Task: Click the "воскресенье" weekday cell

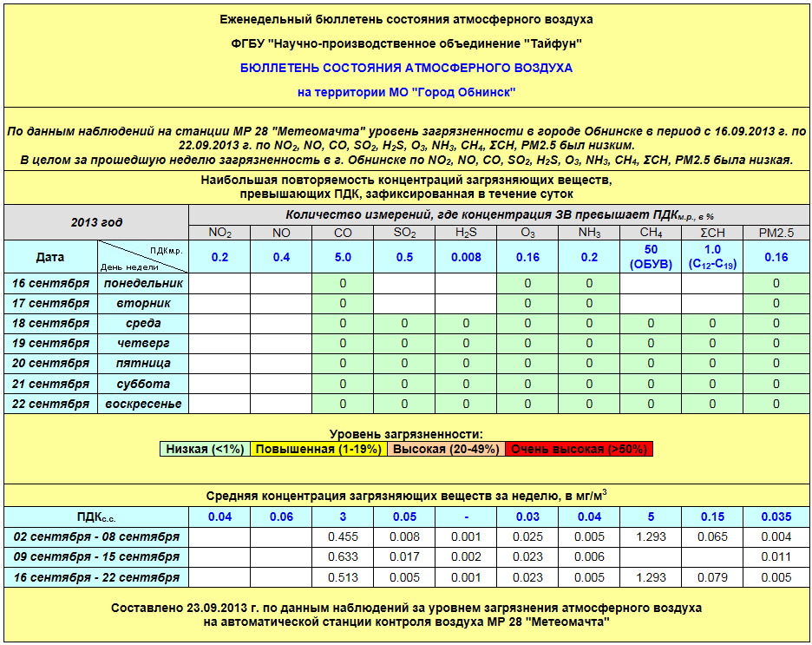Action: pos(143,404)
